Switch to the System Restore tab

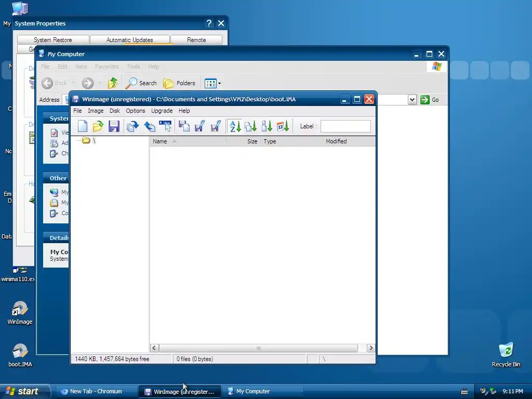coord(53,39)
